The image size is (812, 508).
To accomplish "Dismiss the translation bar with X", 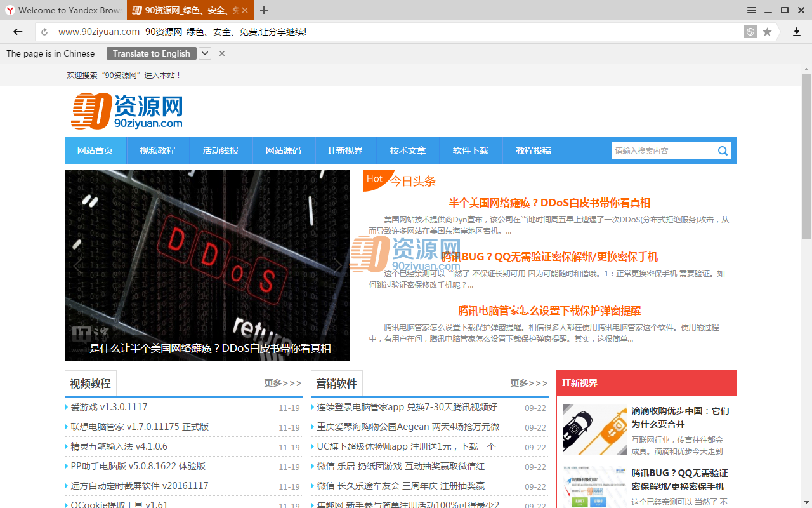I will pos(222,53).
